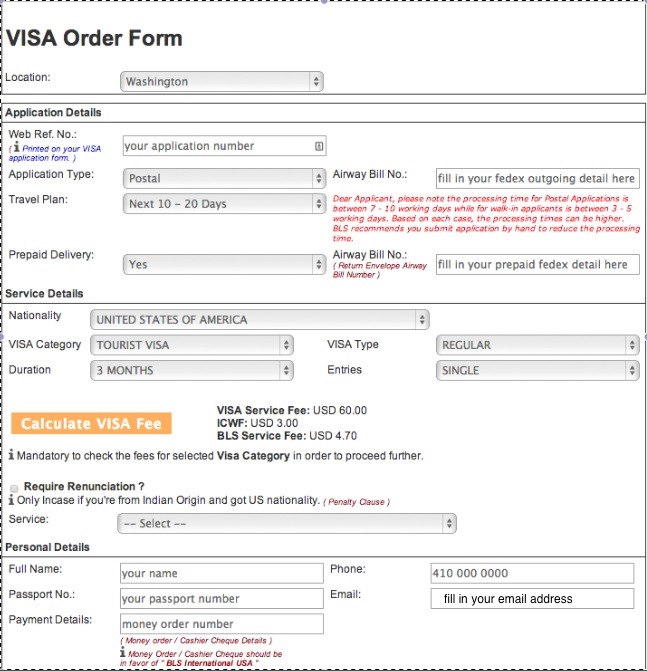Click the Web Ref. No. input field
Viewport: 647px width, 671px height.
tap(215, 146)
